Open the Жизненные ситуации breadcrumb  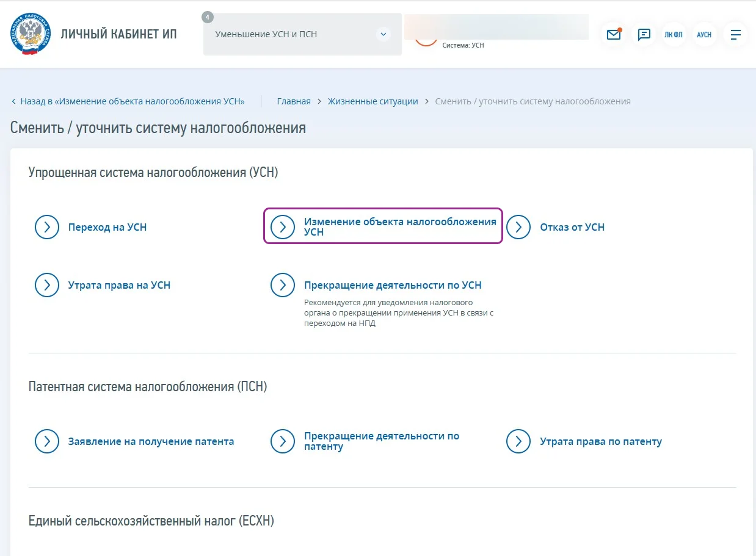click(373, 101)
